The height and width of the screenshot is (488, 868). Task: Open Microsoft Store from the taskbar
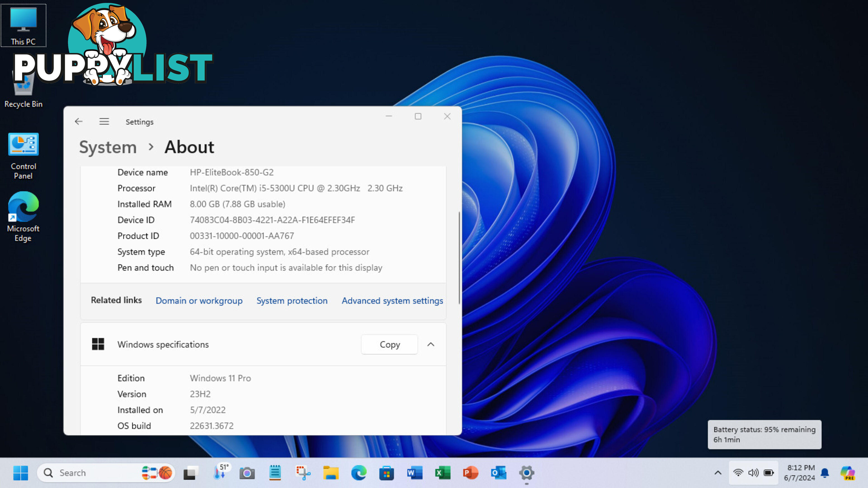[387, 473]
